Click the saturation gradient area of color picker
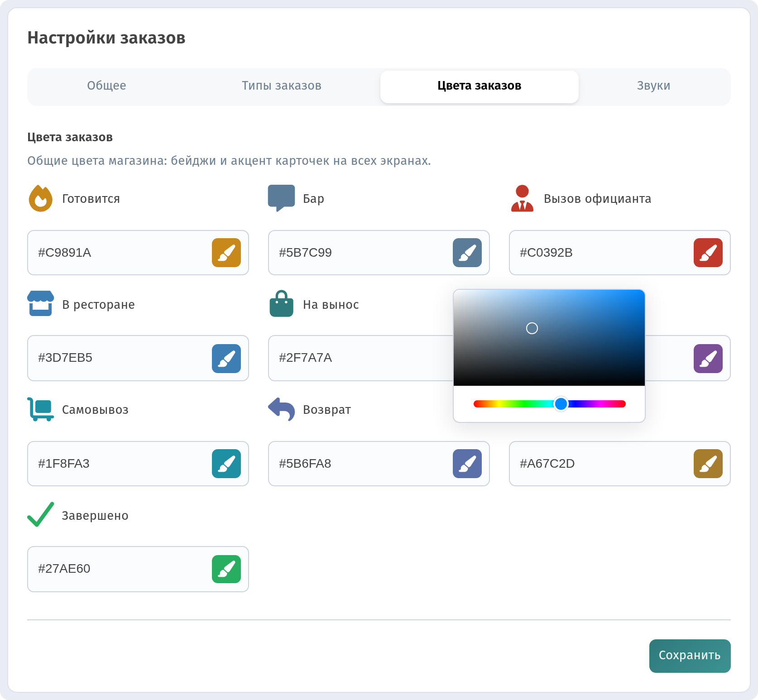Viewport: 758px width, 700px height. coord(549,338)
